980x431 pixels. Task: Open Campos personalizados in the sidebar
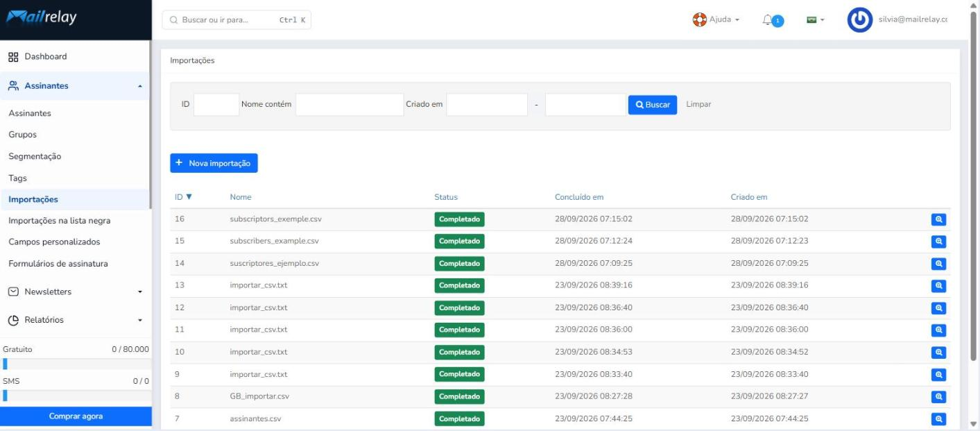(54, 242)
